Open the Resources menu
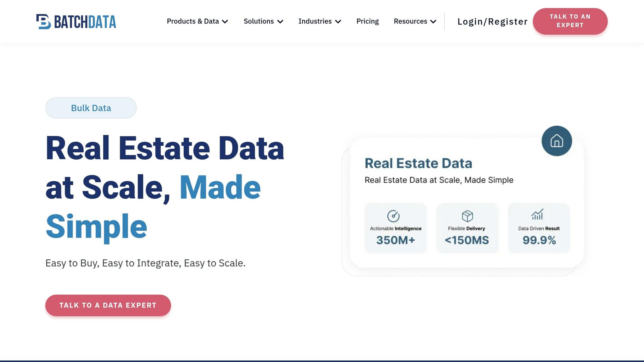 [x=415, y=21]
